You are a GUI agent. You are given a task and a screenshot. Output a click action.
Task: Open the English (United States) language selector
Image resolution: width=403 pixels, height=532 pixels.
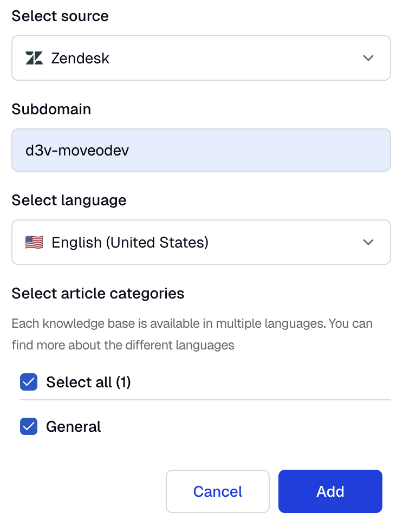pos(201,242)
